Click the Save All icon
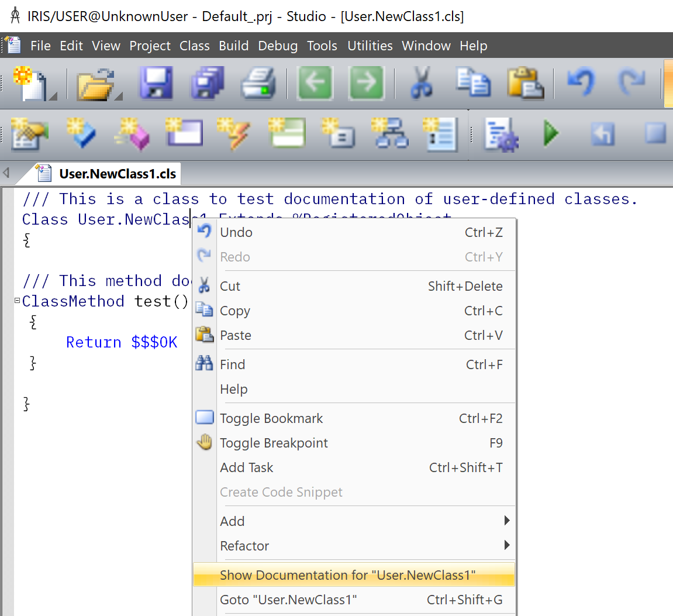This screenshot has width=673, height=616. point(207,82)
